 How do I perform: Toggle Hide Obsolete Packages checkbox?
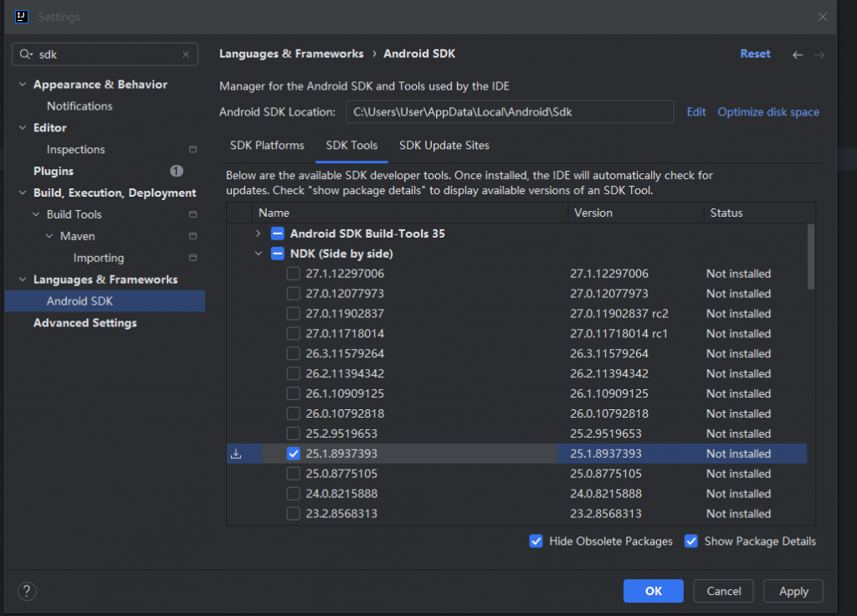pos(536,542)
